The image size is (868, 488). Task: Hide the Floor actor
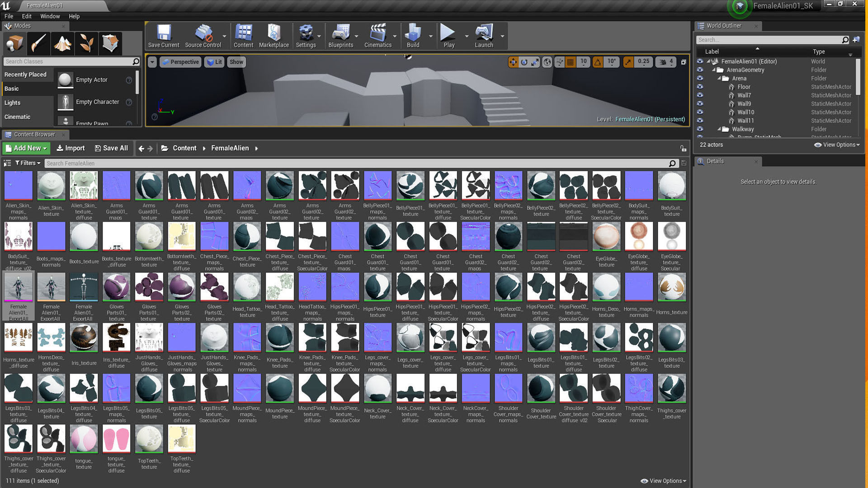[700, 87]
